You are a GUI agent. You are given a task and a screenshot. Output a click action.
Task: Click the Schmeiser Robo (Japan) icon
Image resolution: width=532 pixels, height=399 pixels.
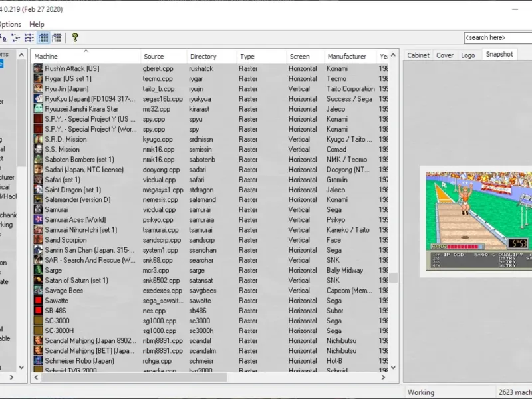click(39, 361)
